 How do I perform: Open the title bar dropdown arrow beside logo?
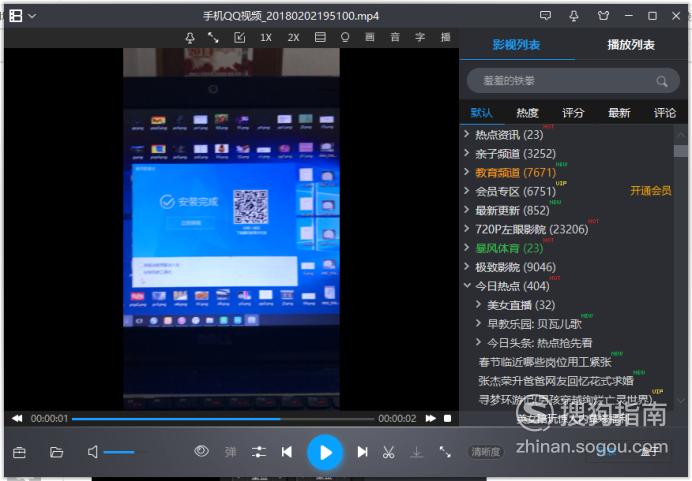point(32,16)
